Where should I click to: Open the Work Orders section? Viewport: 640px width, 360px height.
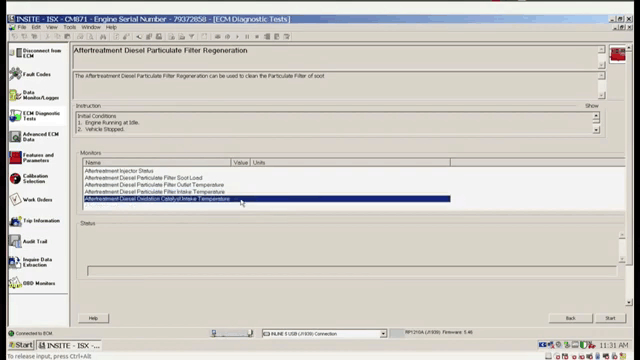pyautogui.click(x=31, y=200)
